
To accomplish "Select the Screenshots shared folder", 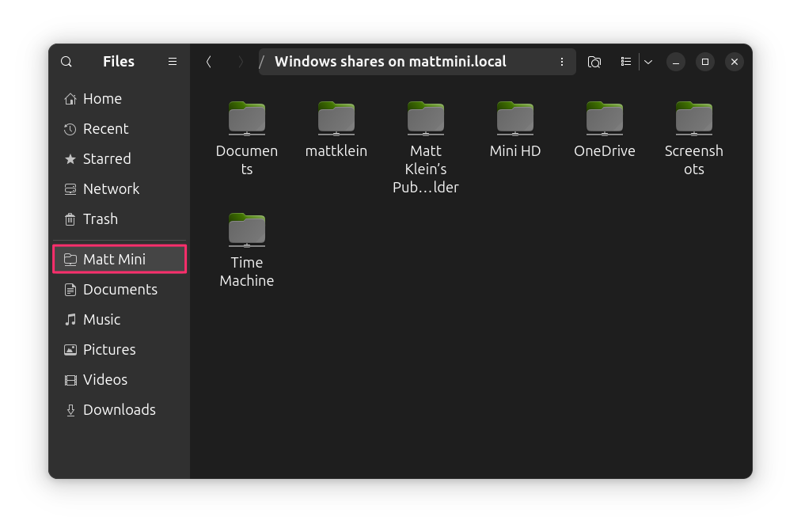I will 693,139.
